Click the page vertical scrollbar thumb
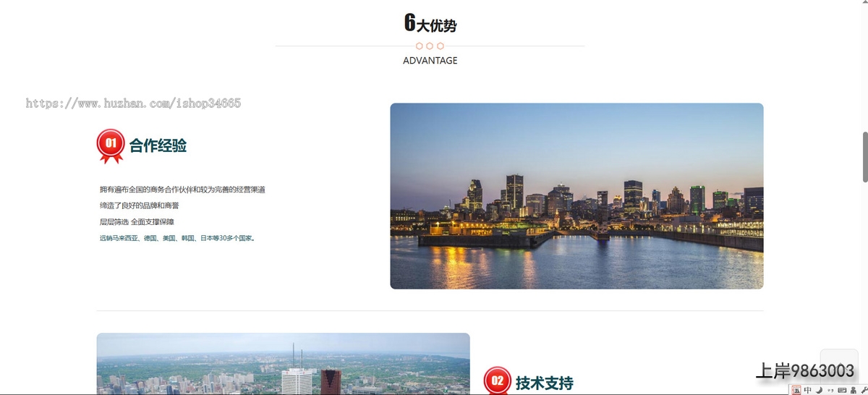The image size is (868, 395). tap(864, 157)
